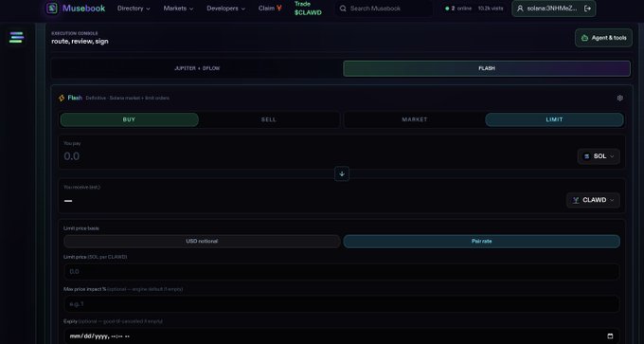
Task: Click the logout arrow icon
Action: (587, 9)
